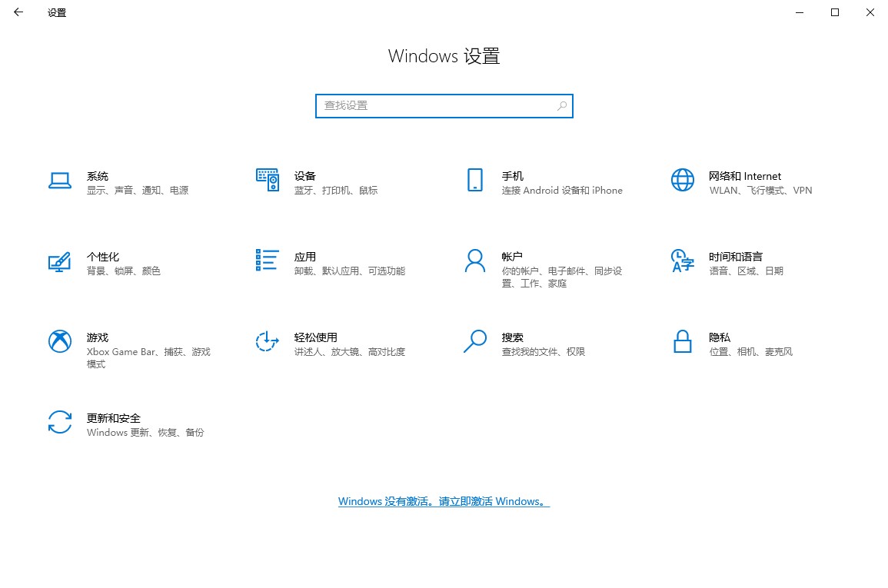888x588 pixels.
Task: Click the Accounts (帐户) person icon
Action: [x=474, y=261]
